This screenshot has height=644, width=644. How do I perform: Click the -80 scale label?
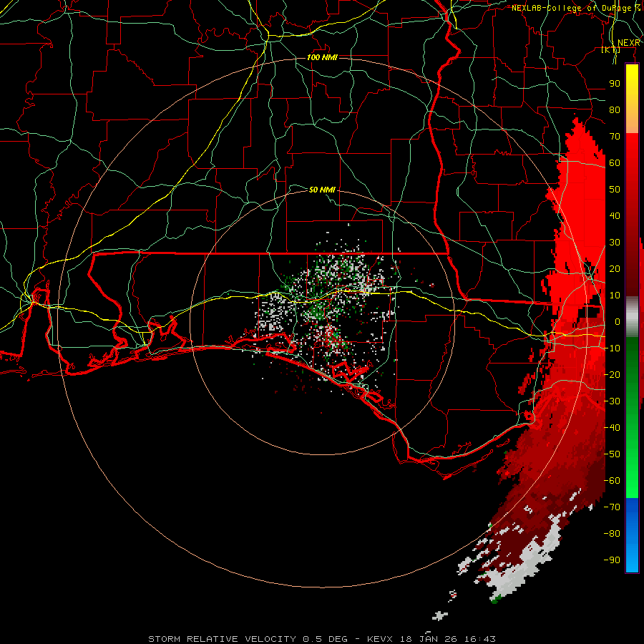[612, 534]
